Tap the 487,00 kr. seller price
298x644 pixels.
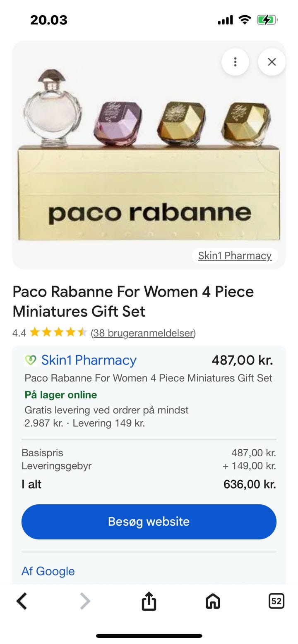click(x=242, y=360)
